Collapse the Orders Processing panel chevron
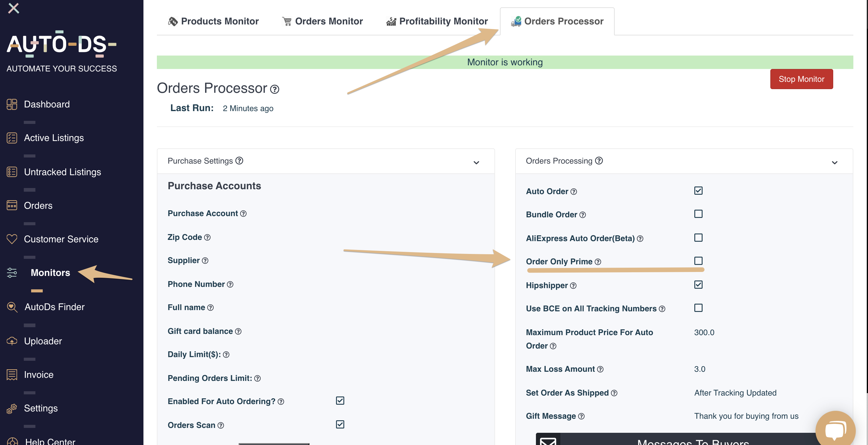Viewport: 868px width, 445px height. click(834, 163)
